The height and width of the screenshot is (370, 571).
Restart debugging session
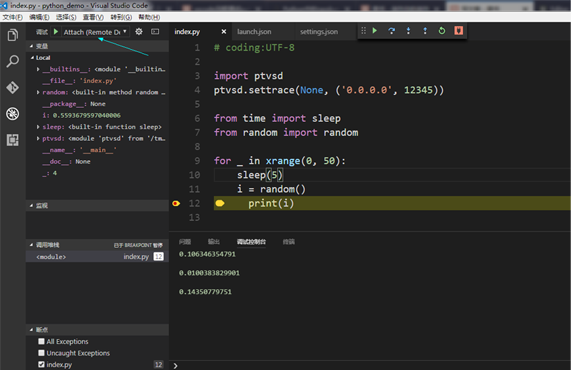(x=442, y=31)
